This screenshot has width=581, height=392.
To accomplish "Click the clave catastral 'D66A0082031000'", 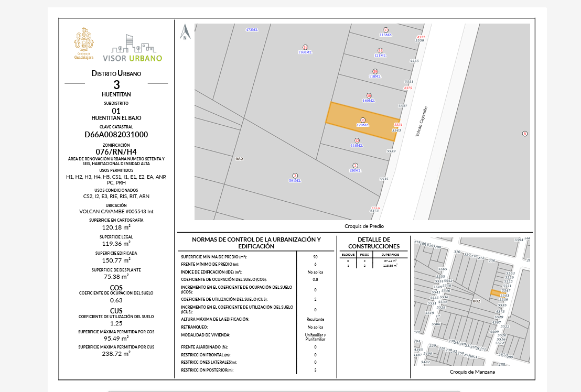I will click(116, 135).
